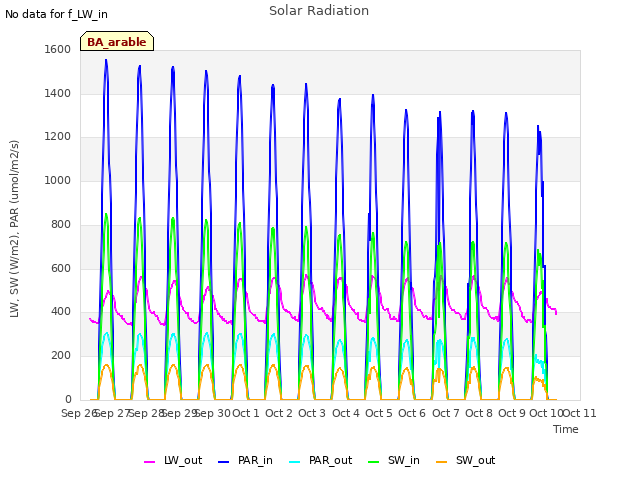
Task: Toggle the SW_out legend entry
Action: pos(466,460)
